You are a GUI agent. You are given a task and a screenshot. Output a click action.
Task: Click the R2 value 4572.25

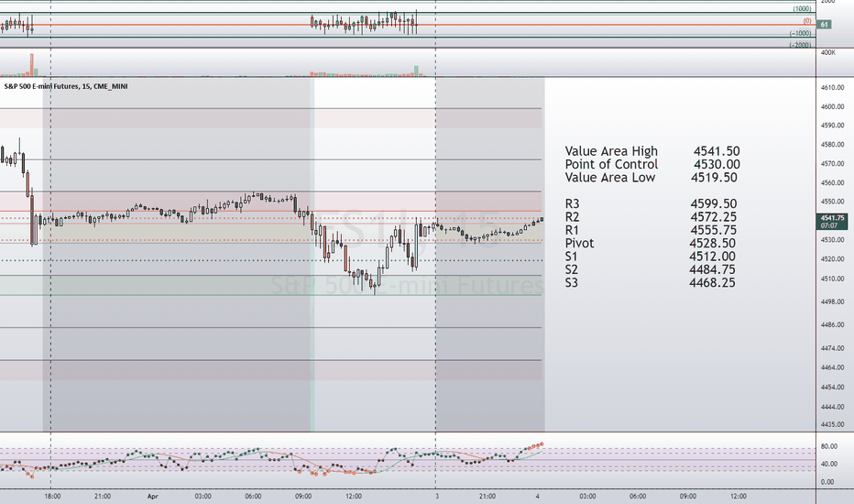click(714, 217)
